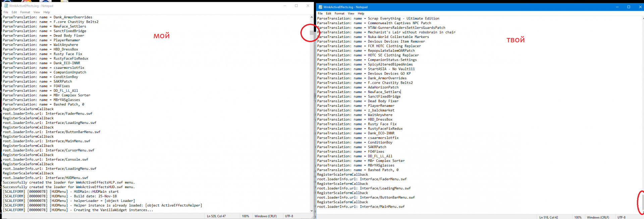Click scroll-up arrow in left Notepad
Image resolution: width=644 pixels, height=219 pixels.
coord(312,17)
